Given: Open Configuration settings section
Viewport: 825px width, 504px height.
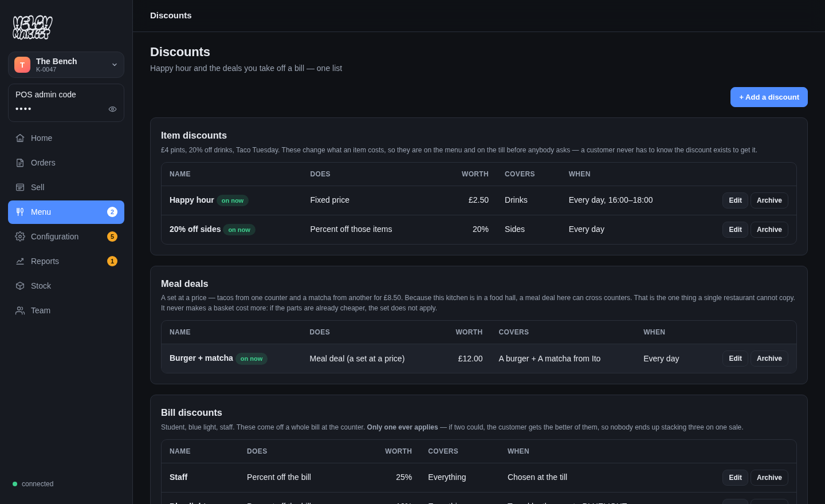Looking at the screenshot, I should (x=66, y=237).
